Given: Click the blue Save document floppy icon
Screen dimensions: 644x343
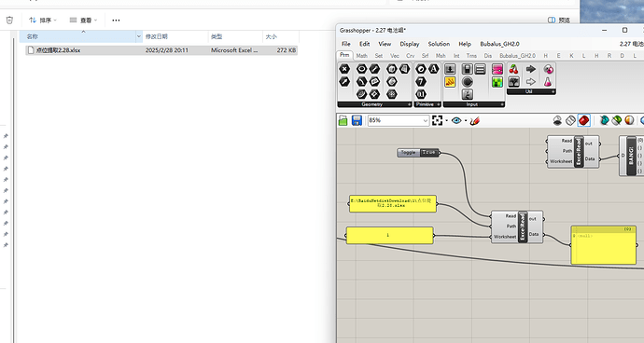Looking at the screenshot, I should point(357,120).
